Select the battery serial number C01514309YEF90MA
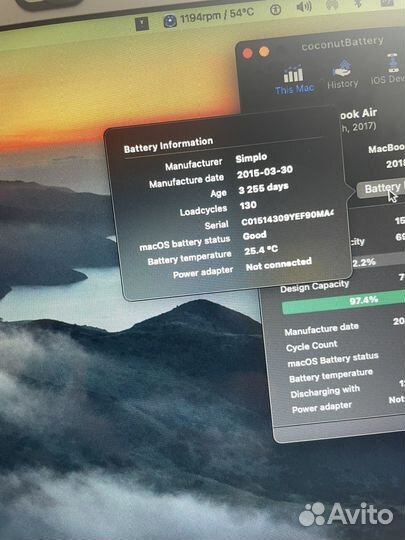The image size is (405, 540). (x=287, y=218)
